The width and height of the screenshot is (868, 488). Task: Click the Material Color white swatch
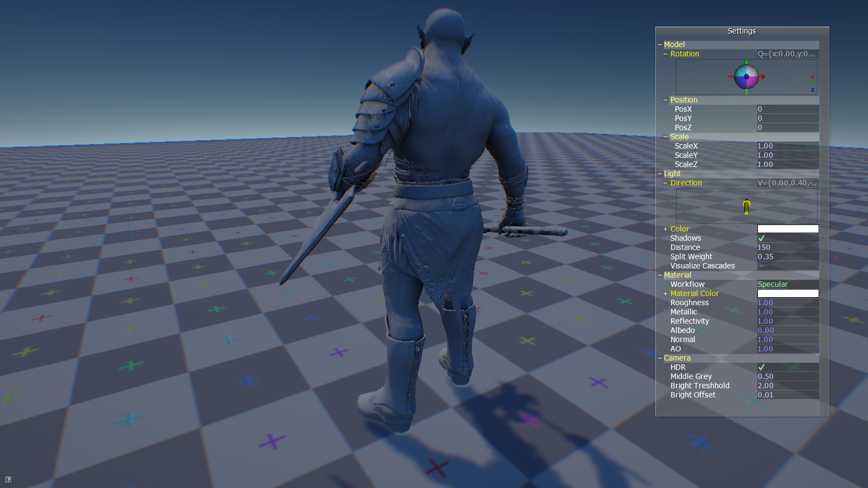coord(788,293)
